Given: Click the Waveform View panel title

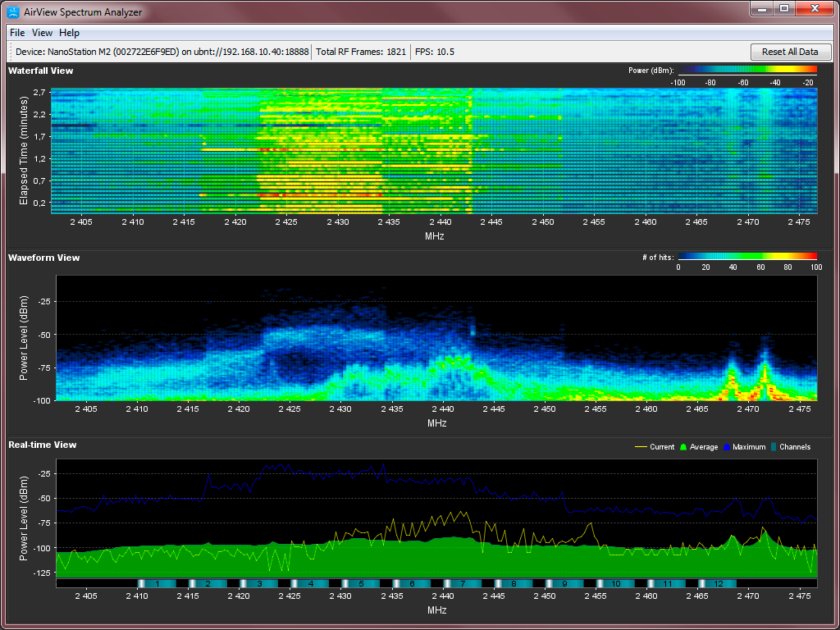Looking at the screenshot, I should (44, 258).
